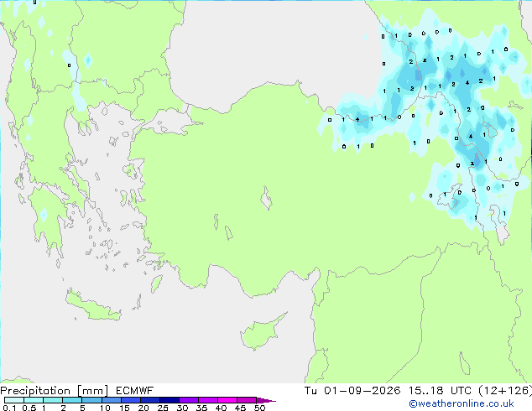532x411 pixels.
Task: Click the legend value "10"
Action: [x=105, y=408]
